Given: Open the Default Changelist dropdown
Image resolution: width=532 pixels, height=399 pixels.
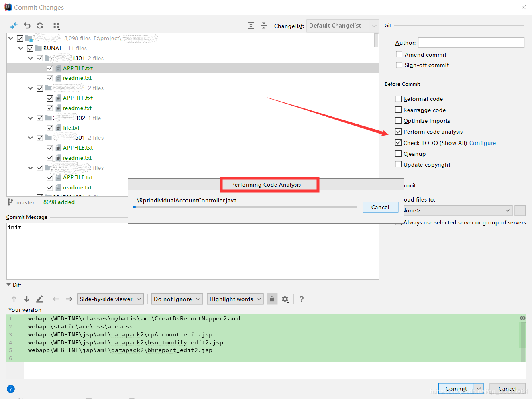Looking at the screenshot, I should pyautogui.click(x=342, y=25).
